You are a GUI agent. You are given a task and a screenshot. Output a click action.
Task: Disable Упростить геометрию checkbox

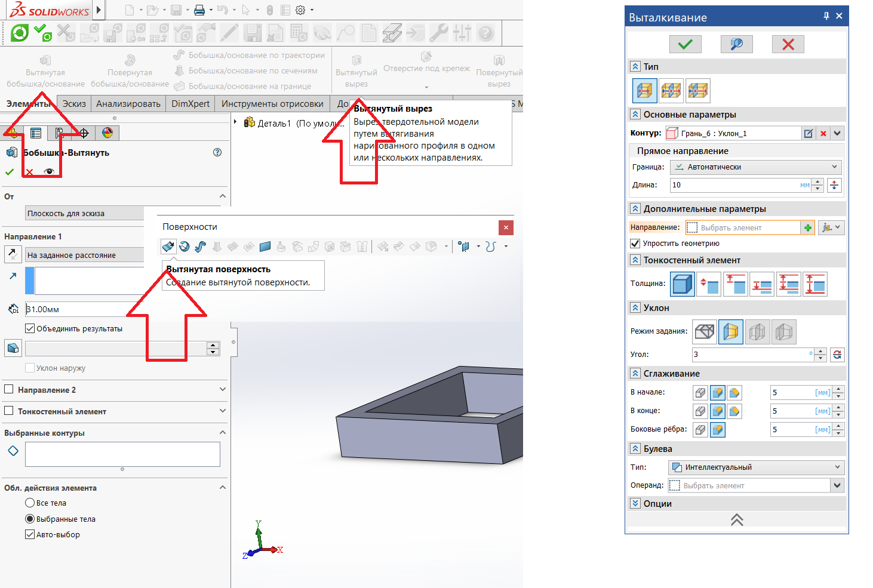pyautogui.click(x=635, y=244)
